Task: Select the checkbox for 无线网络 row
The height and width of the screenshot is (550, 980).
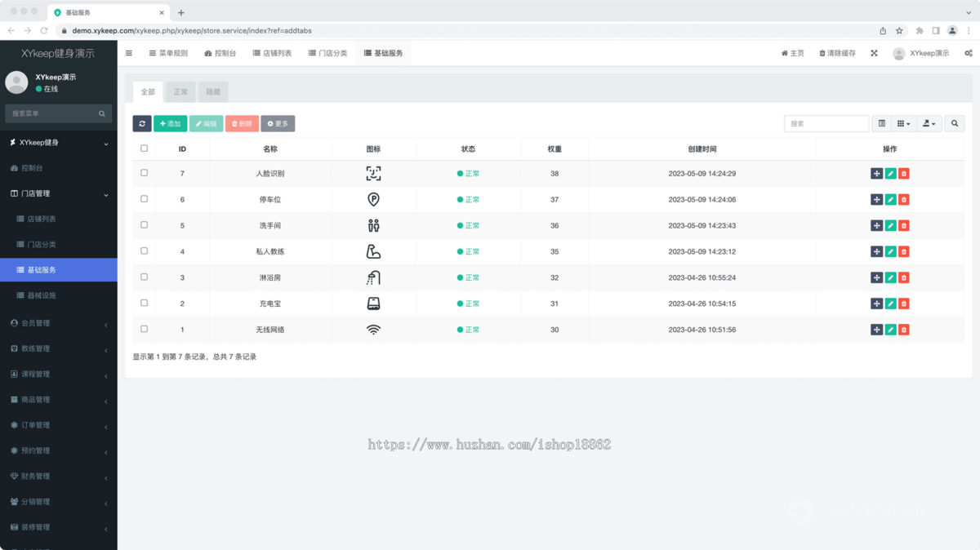Action: pos(145,330)
